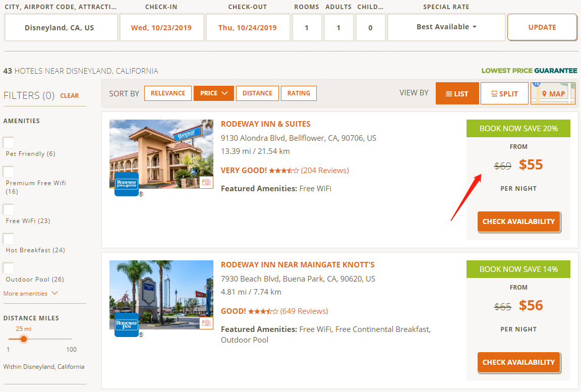Image resolution: width=581 pixels, height=392 pixels.
Task: Click the 25 mi distance value
Action: (23, 328)
